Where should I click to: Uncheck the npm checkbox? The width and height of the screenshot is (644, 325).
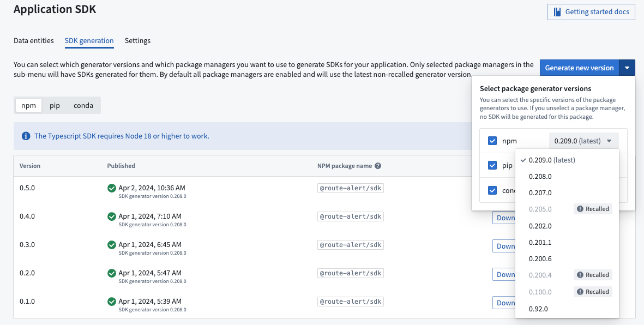pos(492,141)
